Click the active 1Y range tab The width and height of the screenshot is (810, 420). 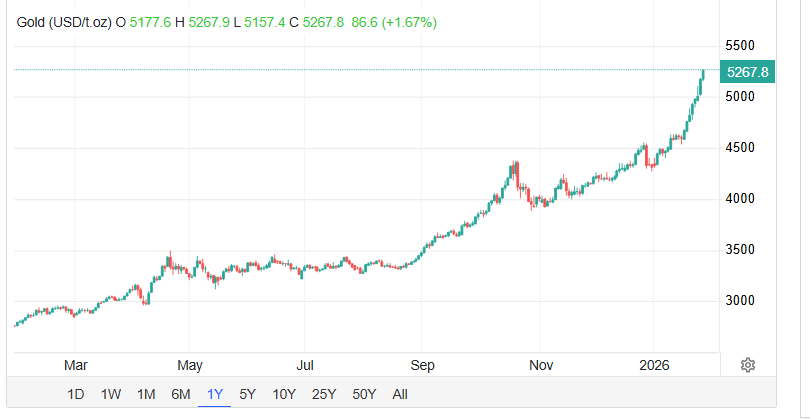point(215,394)
